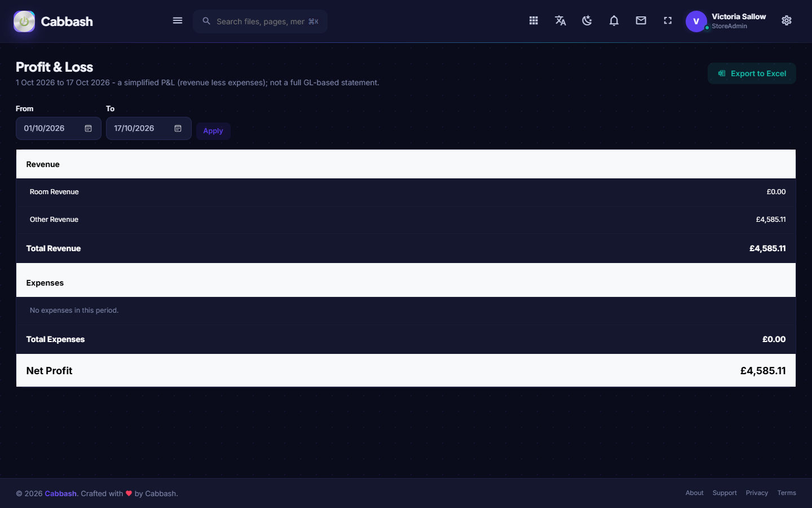The height and width of the screenshot is (508, 812).
Task: Open the notifications bell
Action: coord(614,21)
